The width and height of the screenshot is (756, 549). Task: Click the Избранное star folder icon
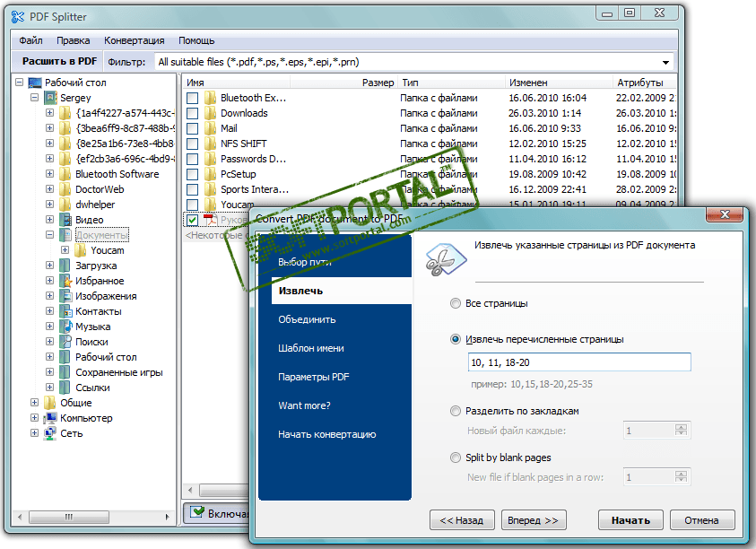tap(65, 281)
